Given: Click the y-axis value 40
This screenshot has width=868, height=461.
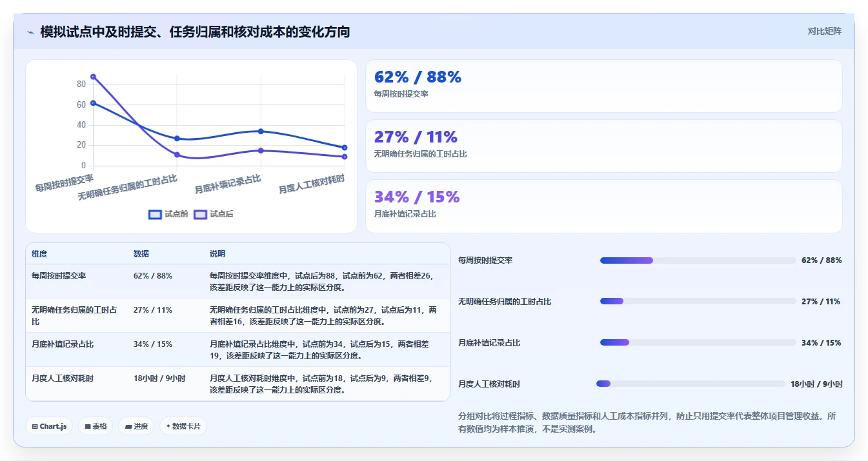Looking at the screenshot, I should (81, 125).
